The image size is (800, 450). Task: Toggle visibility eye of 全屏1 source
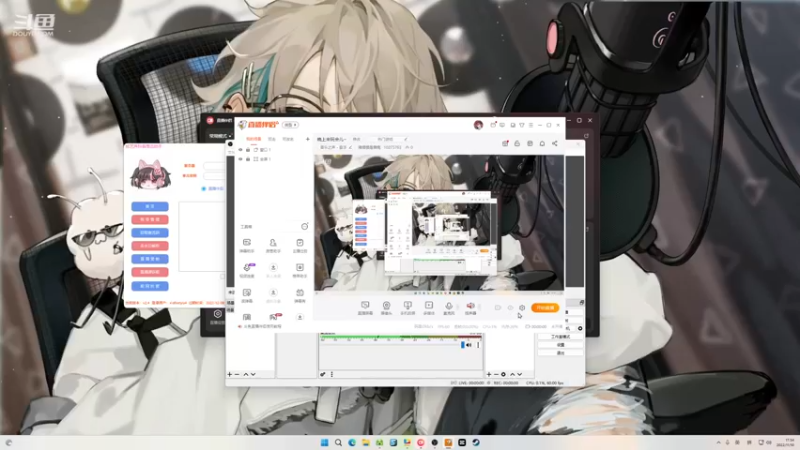(241, 159)
